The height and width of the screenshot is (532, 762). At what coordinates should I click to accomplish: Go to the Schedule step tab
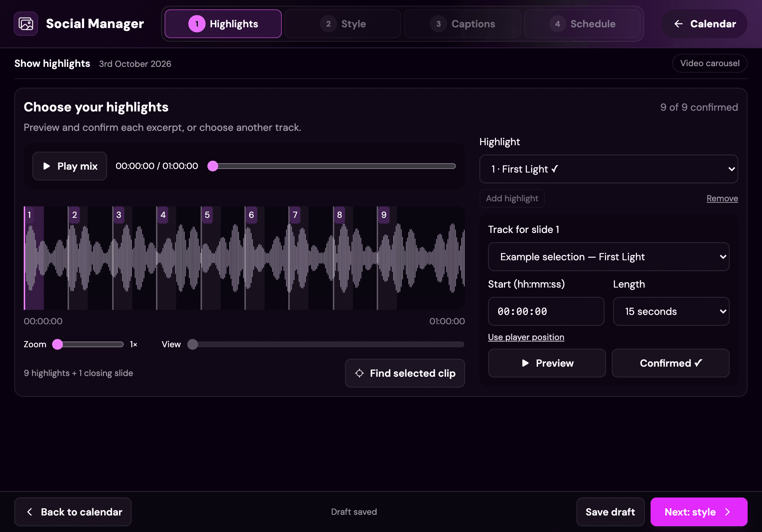(582, 24)
